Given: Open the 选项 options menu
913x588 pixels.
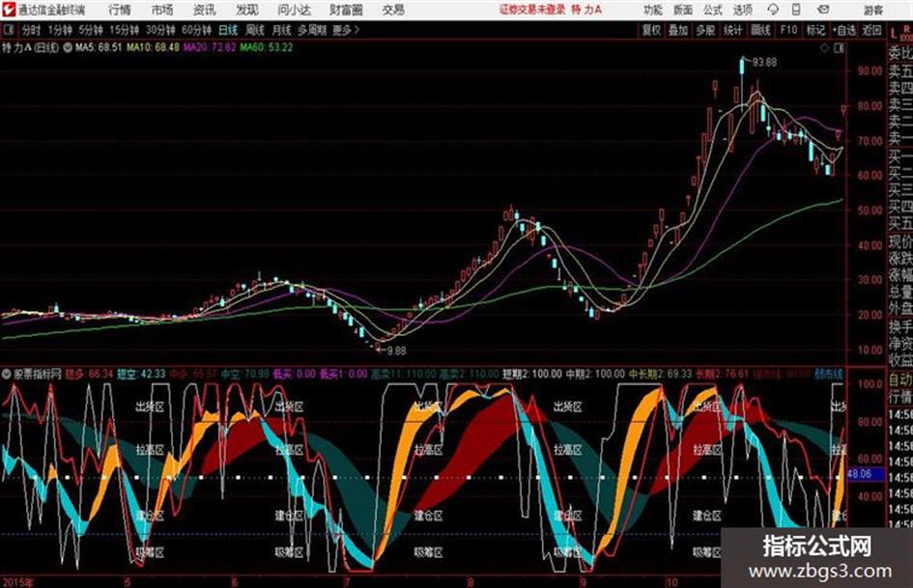Looking at the screenshot, I should pos(743,10).
